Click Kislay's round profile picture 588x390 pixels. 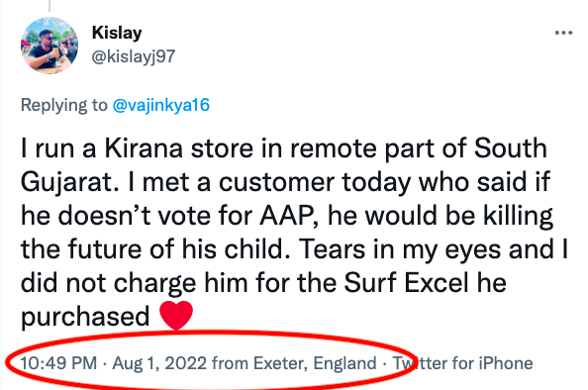tap(49, 46)
